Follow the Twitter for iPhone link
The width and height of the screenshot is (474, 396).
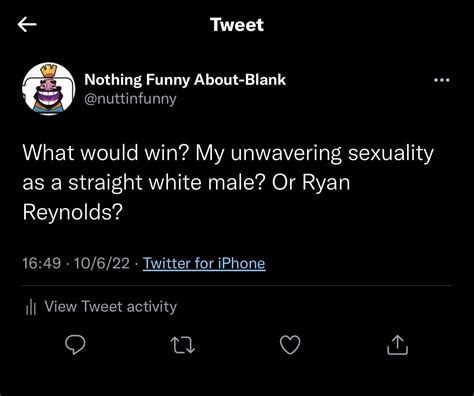click(x=204, y=263)
